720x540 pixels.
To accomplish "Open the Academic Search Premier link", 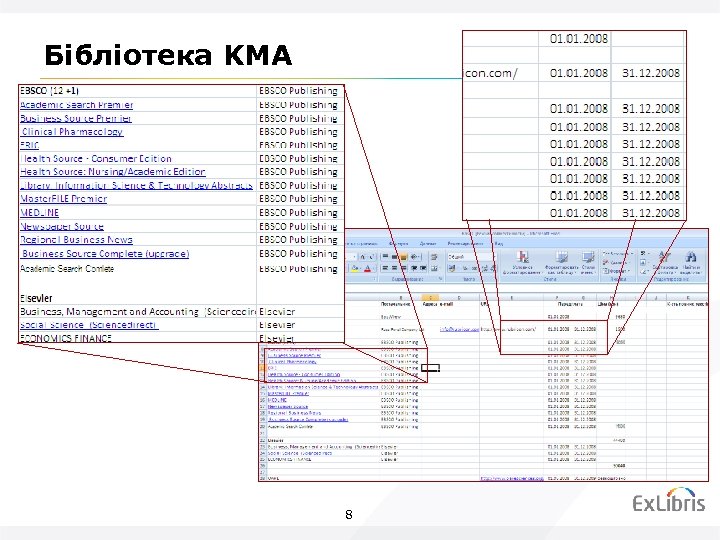I will point(77,105).
